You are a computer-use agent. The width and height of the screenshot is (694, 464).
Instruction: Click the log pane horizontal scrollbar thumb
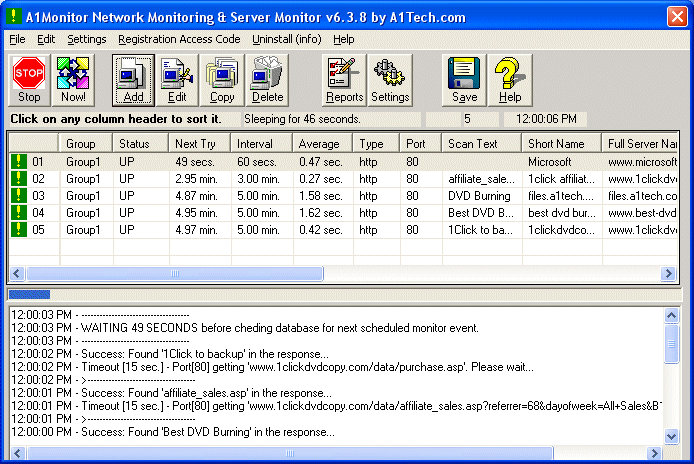click(x=290, y=453)
